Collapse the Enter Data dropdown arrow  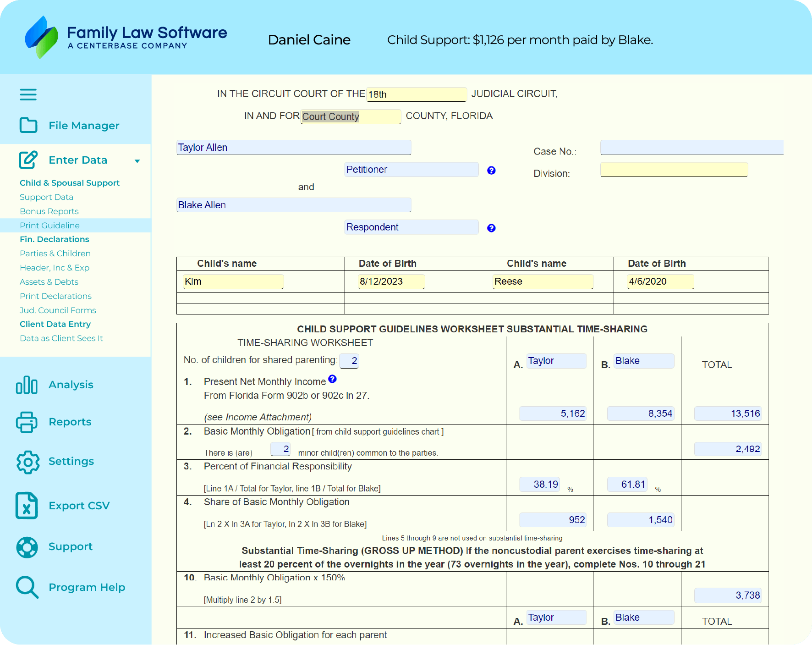(x=137, y=161)
